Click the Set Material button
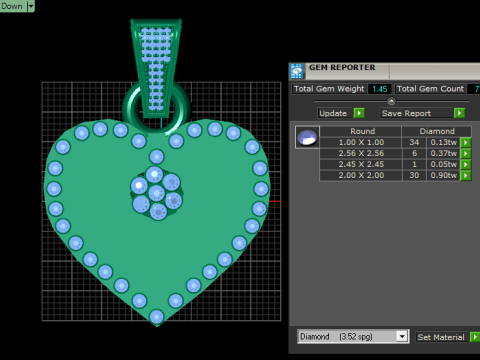 [441, 337]
